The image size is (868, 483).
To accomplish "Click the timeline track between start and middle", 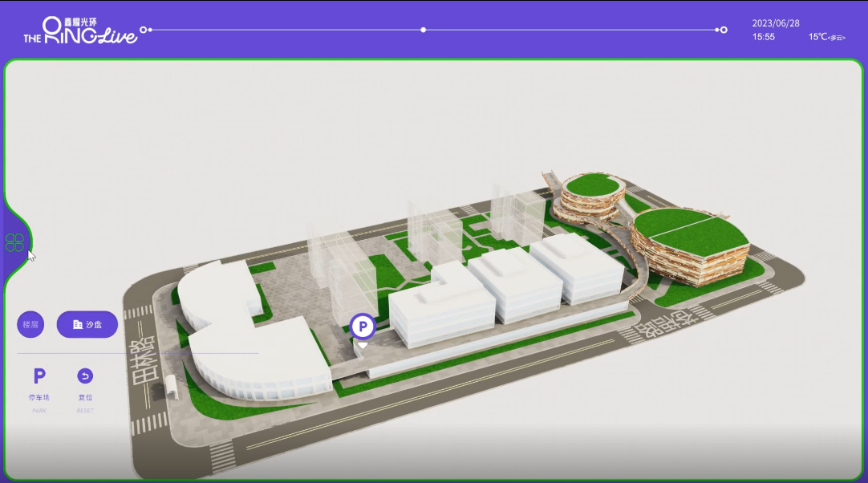I will tap(285, 30).
